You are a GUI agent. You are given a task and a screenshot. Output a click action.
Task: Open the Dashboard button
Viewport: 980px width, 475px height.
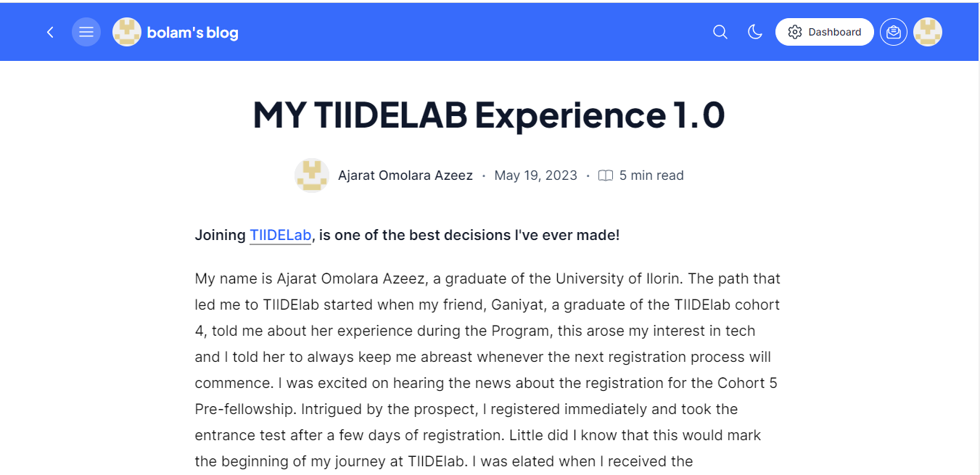click(x=825, y=32)
